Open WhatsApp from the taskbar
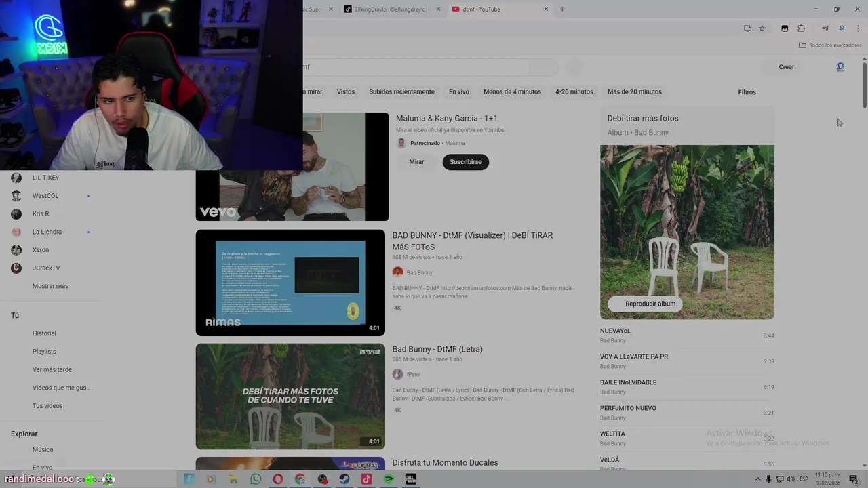868x488 pixels. pos(256,479)
